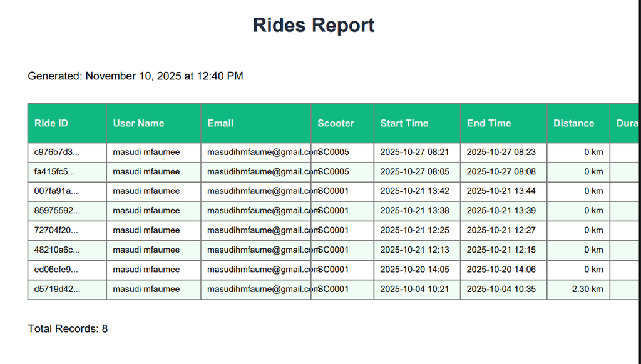Click the partially visible Duration header
The image size is (641, 364).
(x=627, y=123)
